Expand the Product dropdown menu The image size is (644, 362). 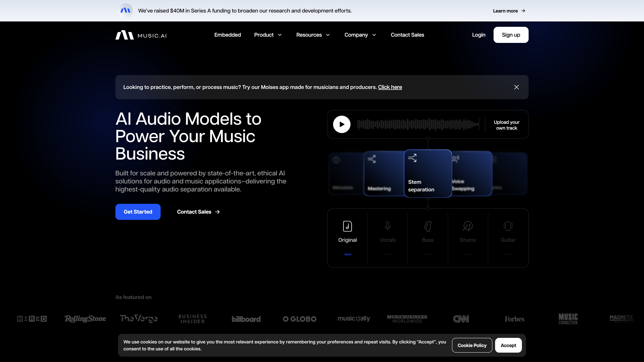click(268, 35)
